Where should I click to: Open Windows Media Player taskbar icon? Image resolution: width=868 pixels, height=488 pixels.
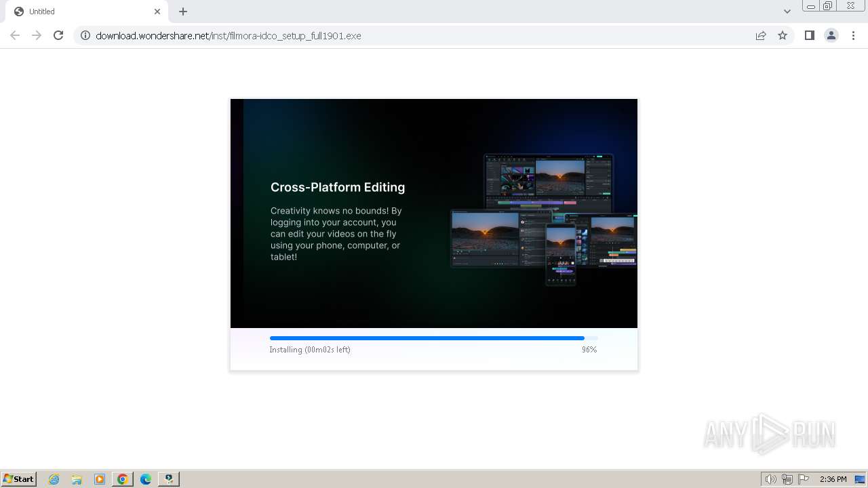[100, 479]
